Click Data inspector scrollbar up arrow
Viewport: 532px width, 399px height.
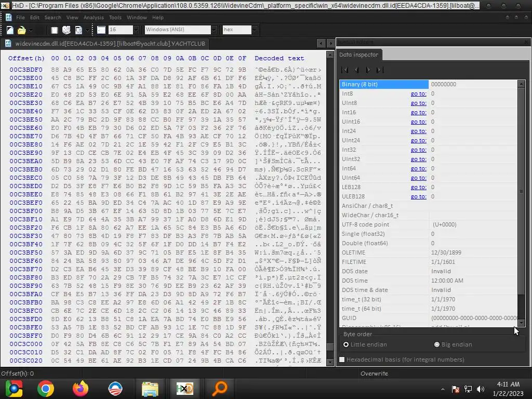tap(522, 84)
